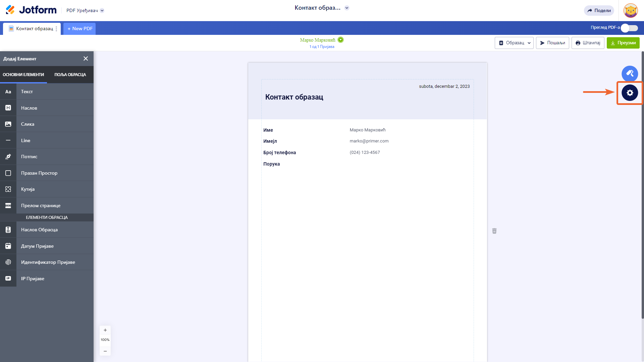Add the IP Пријаве element
The image size is (644, 362).
click(47, 279)
